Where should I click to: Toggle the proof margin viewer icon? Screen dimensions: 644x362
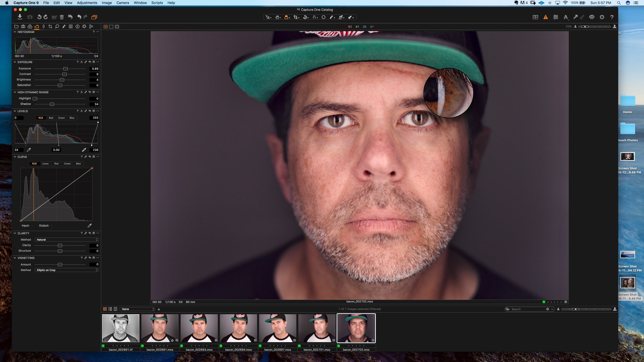[x=117, y=27]
